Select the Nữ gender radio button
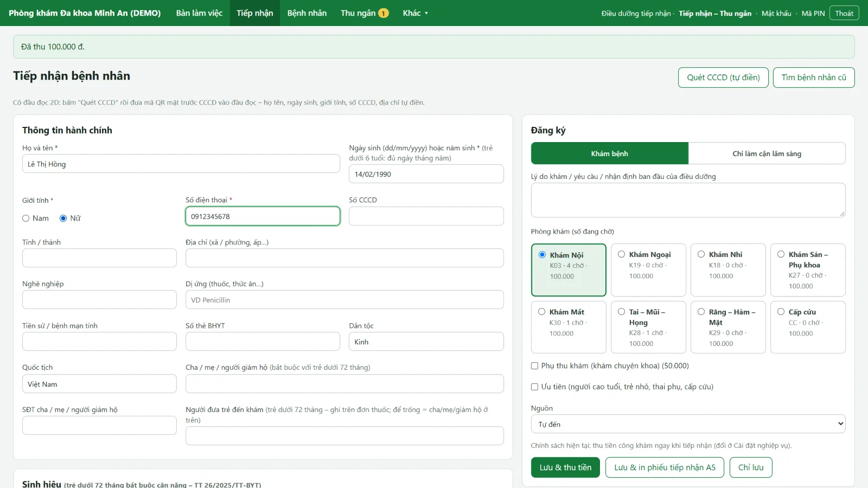Screen dimensions: 868x488 tap(63, 218)
